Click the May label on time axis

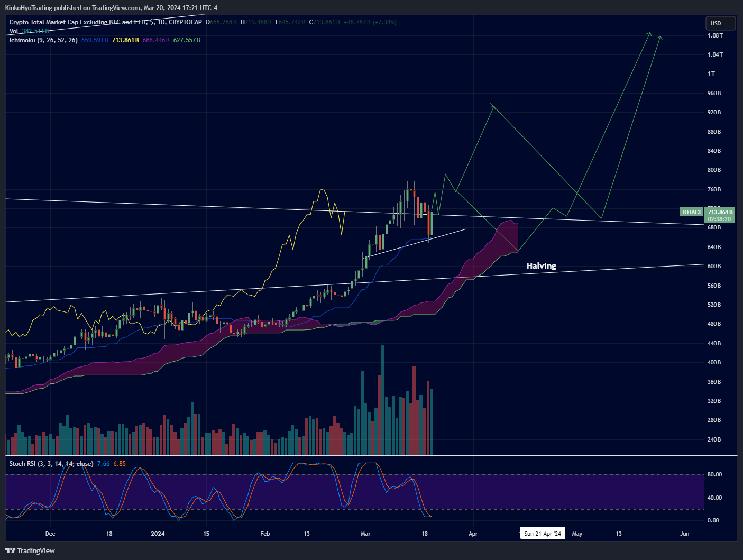(x=577, y=534)
